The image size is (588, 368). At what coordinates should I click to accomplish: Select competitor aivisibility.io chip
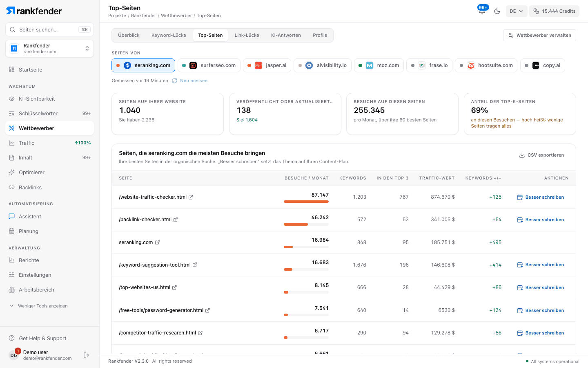tap(323, 65)
